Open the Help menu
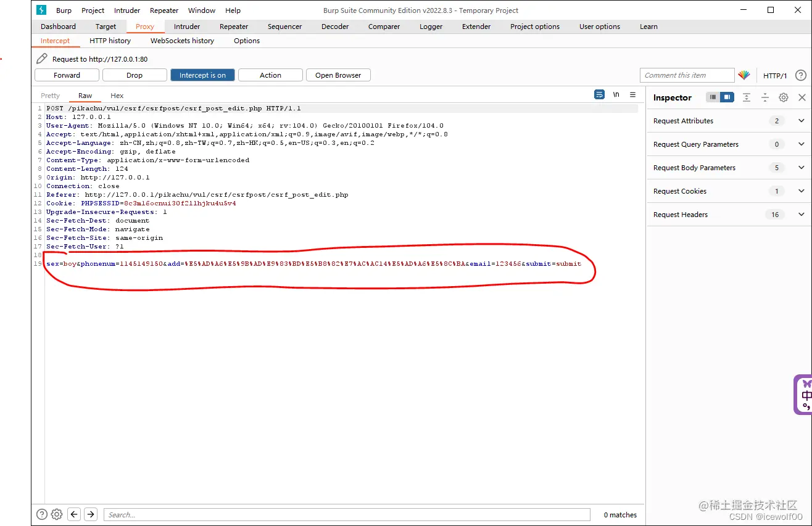This screenshot has width=812, height=526. coord(233,10)
